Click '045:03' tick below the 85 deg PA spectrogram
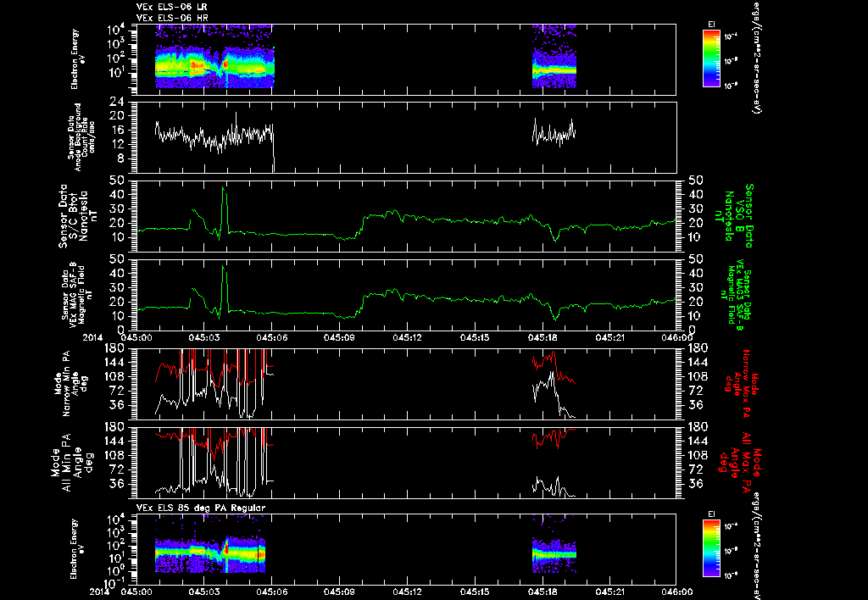The image size is (868, 600). click(204, 592)
